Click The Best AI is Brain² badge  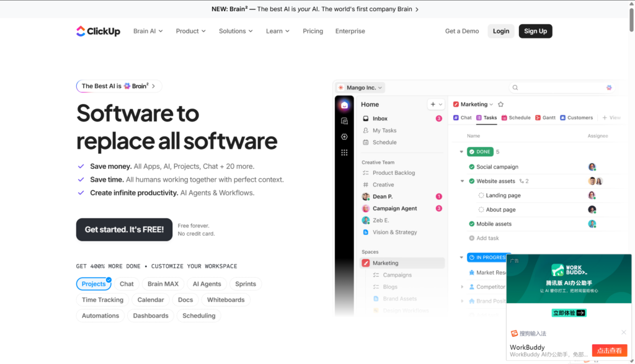pos(118,86)
